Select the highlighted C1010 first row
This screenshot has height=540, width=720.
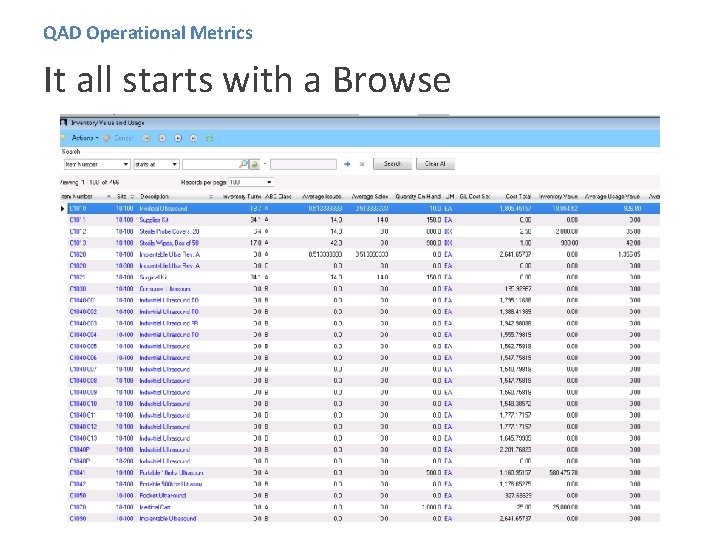(364, 208)
